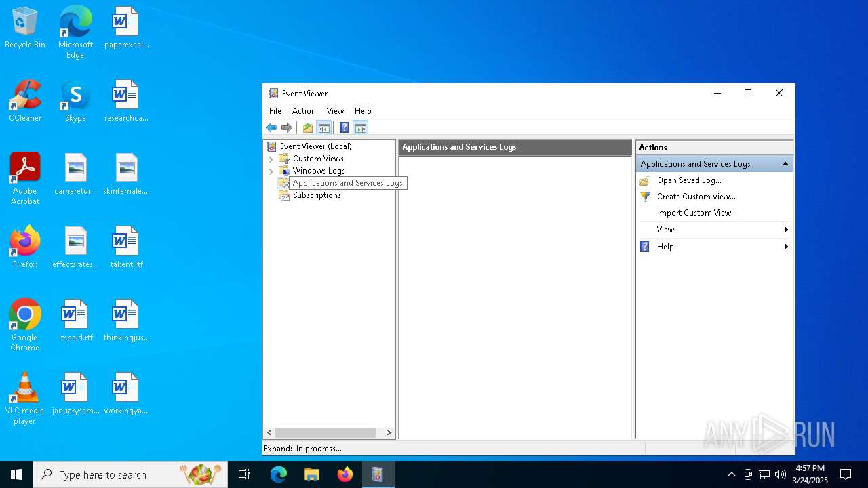Viewport: 868px width, 488px height.
Task: Open the View menu in menu bar
Action: pyautogui.click(x=335, y=110)
